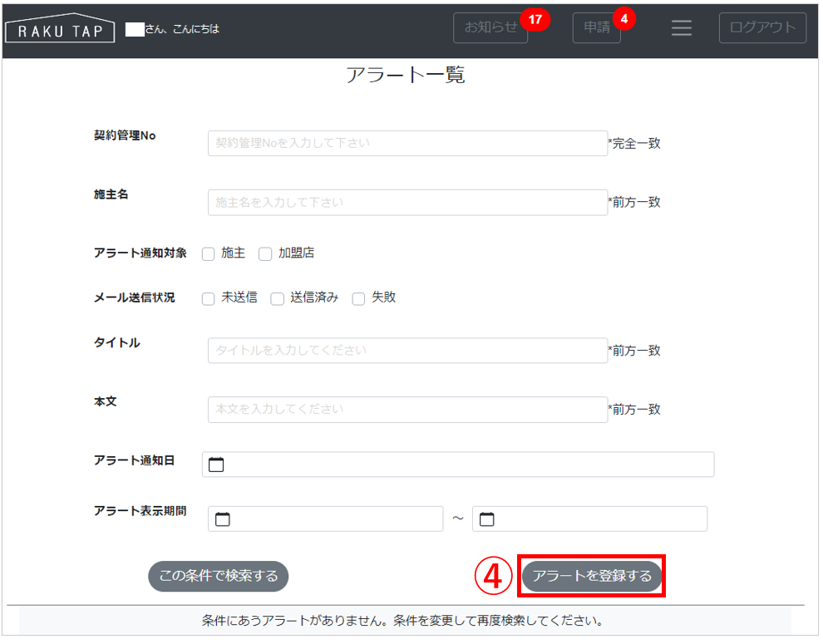Click the アラート表示期間 end date field
The width and height of the screenshot is (823, 644).
tap(590, 519)
